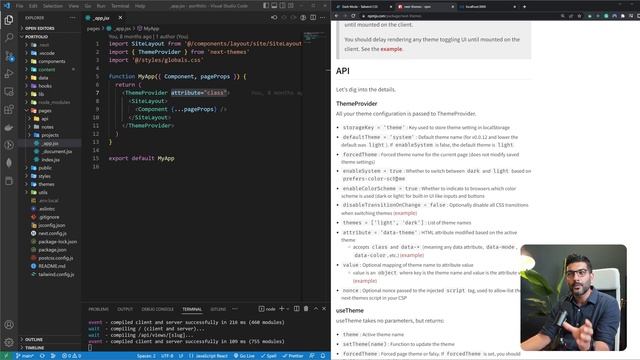Open a new browser tab with plus
This screenshot has height=360, width=640.
point(524,7)
